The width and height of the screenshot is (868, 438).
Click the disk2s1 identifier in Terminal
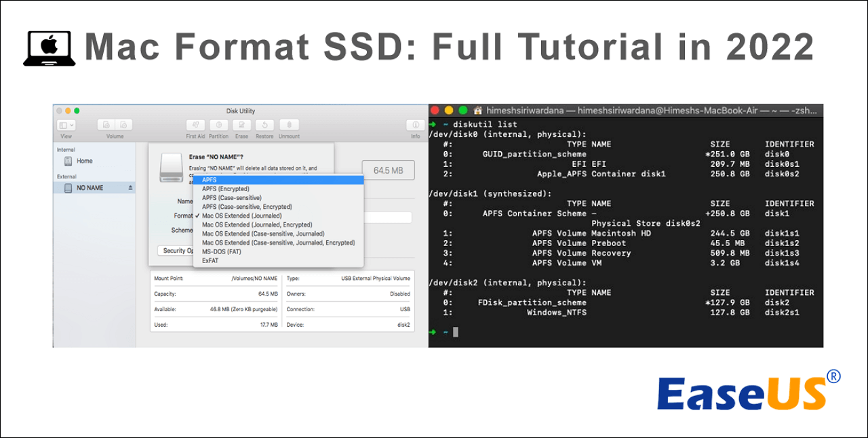coord(782,313)
